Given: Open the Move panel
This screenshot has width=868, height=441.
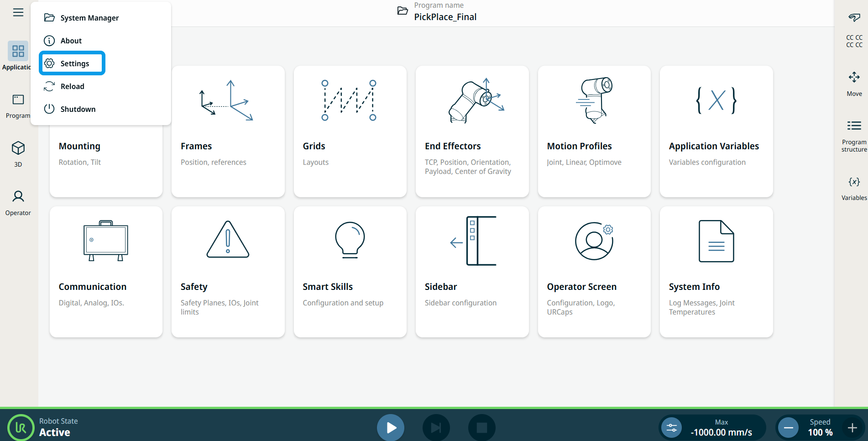Looking at the screenshot, I should point(854,84).
